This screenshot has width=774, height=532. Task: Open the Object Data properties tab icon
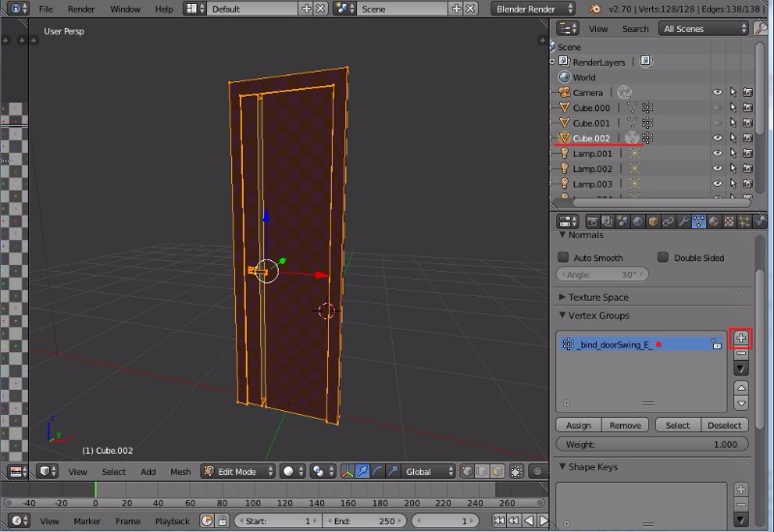coord(698,222)
